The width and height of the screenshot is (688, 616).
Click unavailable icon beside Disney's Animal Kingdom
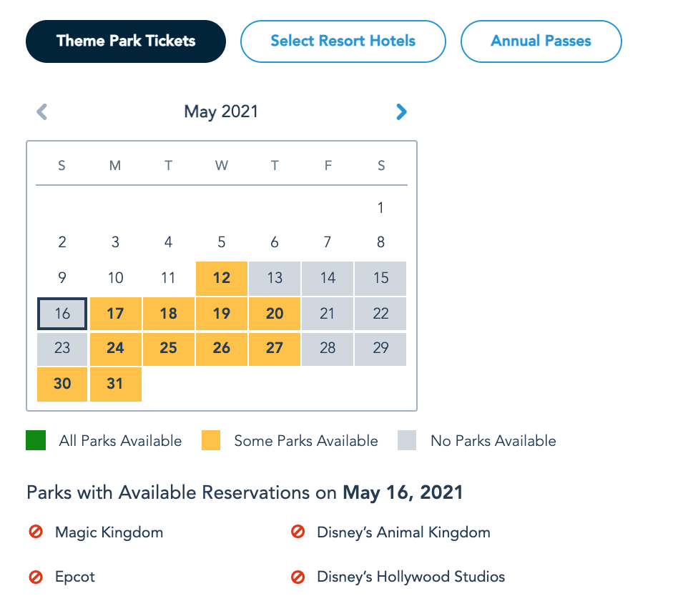click(x=298, y=532)
